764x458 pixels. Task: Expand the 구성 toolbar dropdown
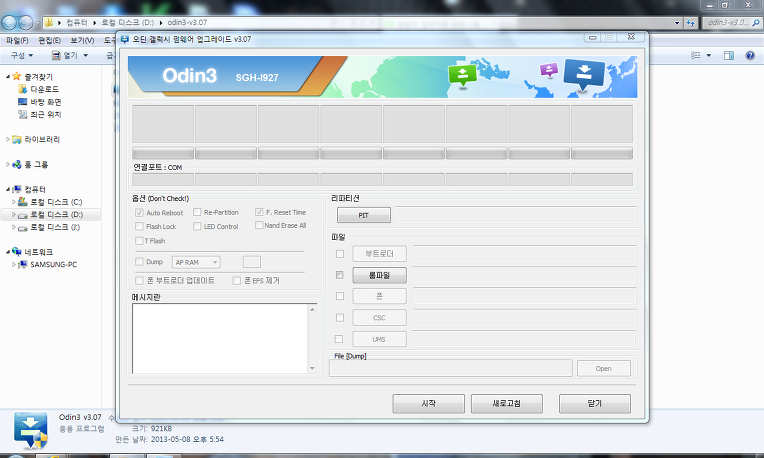tap(20, 55)
